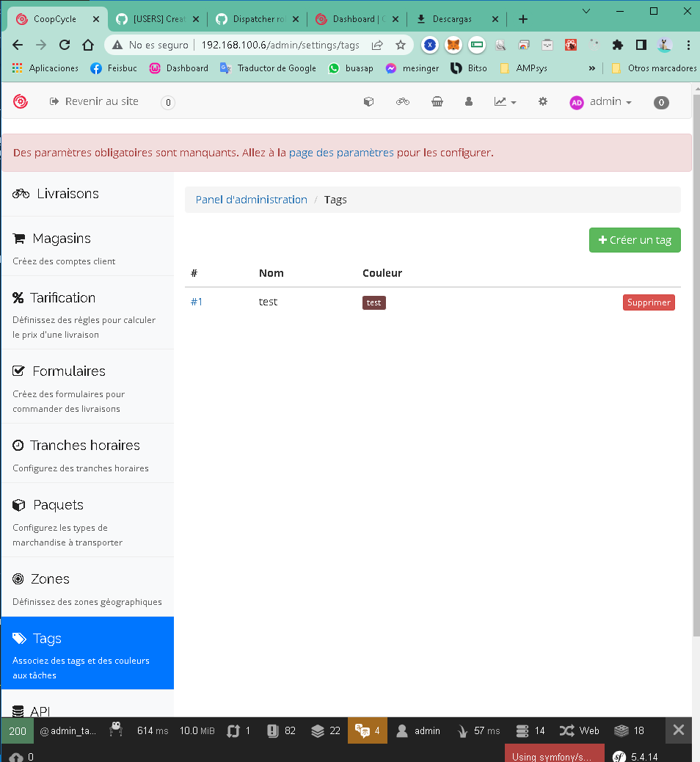The image size is (700, 762).
Task: Open a new browser tab
Action: (x=522, y=19)
